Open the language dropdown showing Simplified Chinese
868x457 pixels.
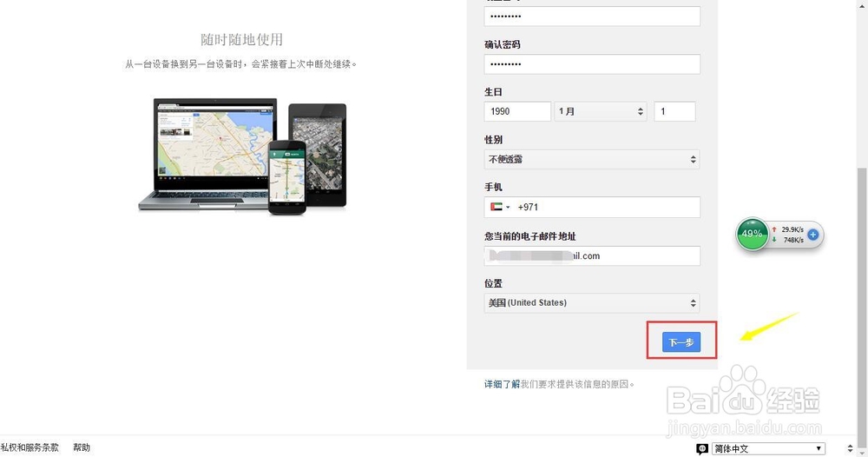tap(768, 448)
